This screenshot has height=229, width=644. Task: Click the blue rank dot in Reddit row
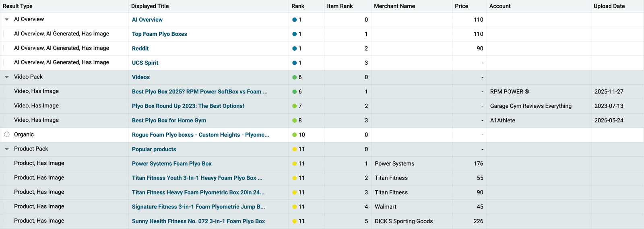pyautogui.click(x=295, y=48)
